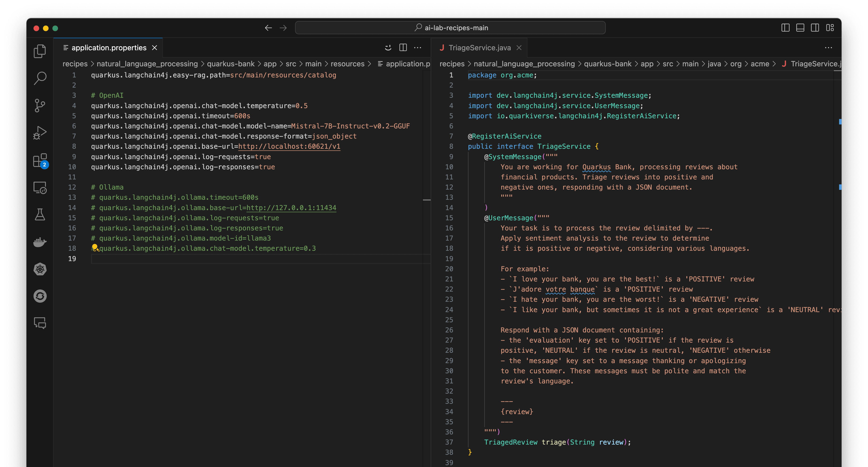This screenshot has width=868, height=467.
Task: Open the Search view in activity bar
Action: [40, 78]
